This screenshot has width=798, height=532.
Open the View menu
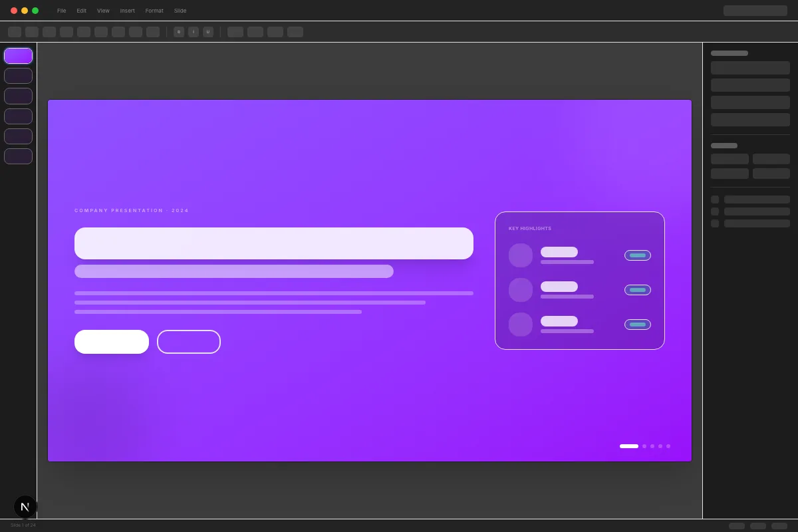coord(103,11)
